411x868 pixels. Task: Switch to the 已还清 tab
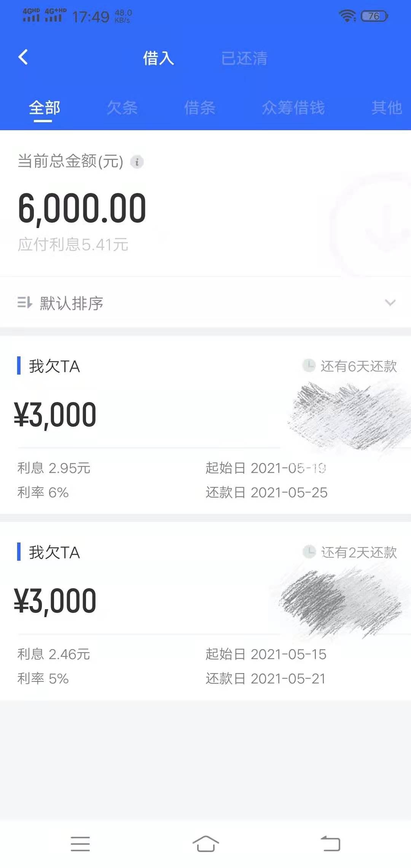coord(245,58)
